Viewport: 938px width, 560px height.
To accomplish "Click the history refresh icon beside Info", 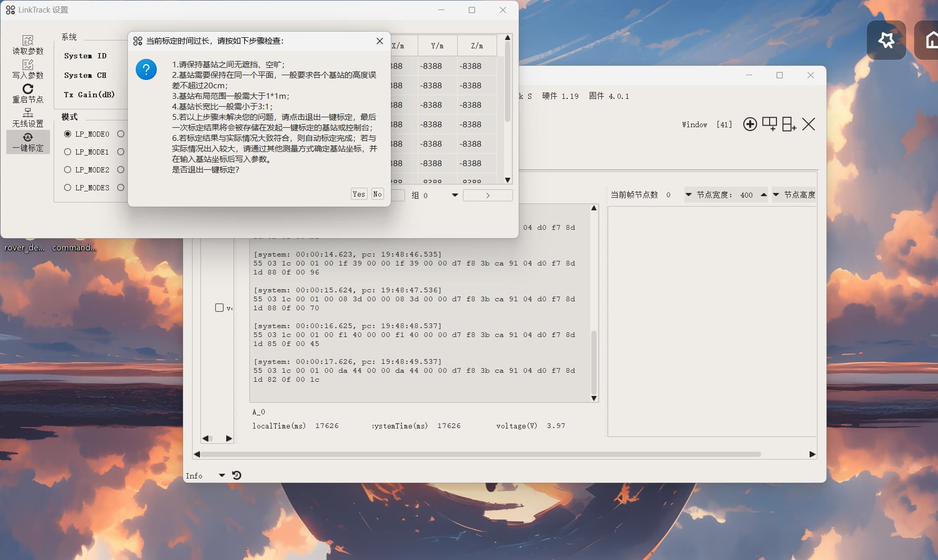I will point(237,475).
